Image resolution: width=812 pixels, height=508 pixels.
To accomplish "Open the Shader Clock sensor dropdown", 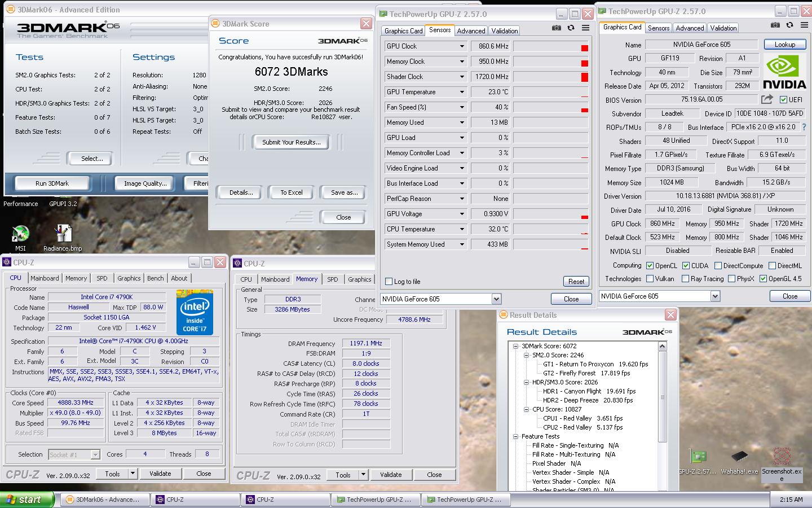I will click(x=462, y=77).
